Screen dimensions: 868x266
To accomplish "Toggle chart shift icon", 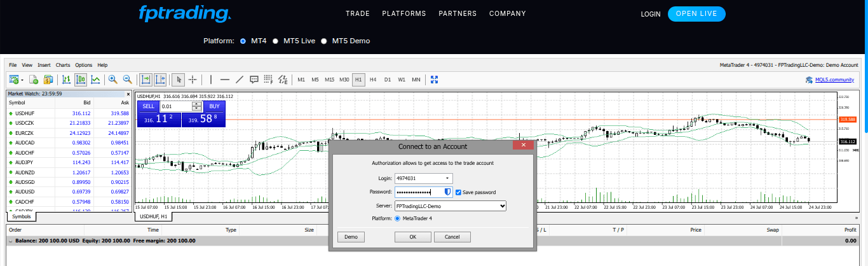I will [x=159, y=80].
